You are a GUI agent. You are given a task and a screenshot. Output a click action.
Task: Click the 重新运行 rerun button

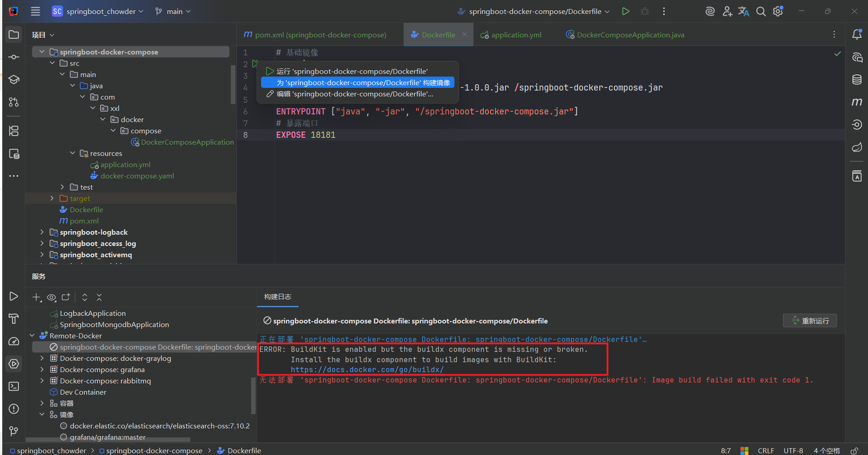tap(810, 321)
